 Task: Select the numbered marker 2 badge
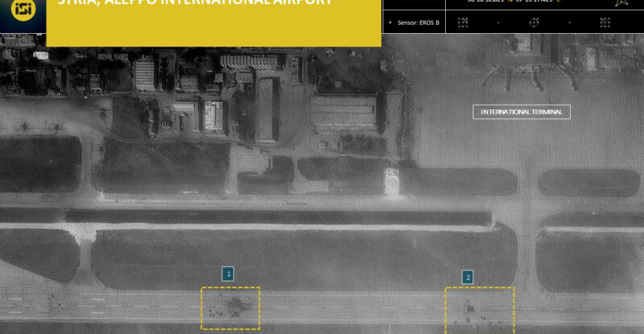tap(468, 277)
